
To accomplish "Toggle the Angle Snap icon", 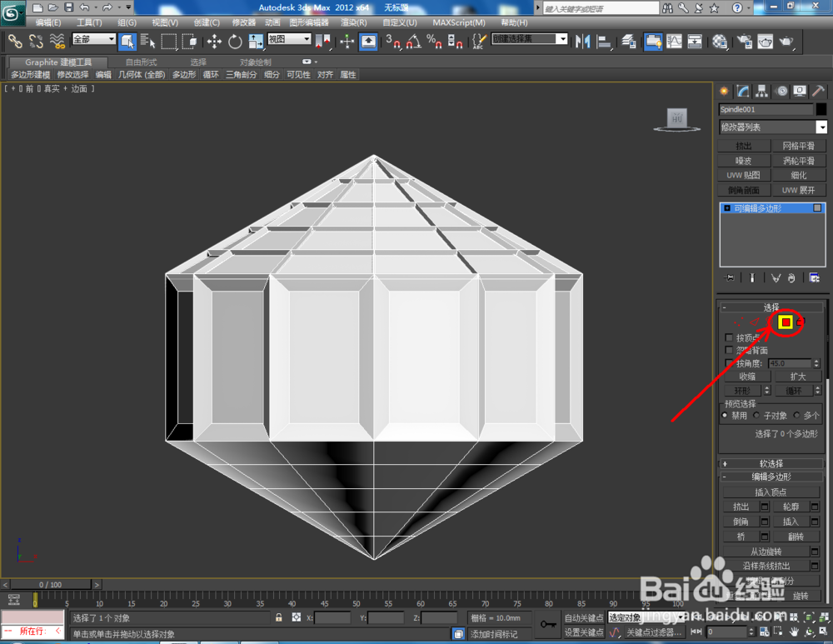I will pos(414,41).
